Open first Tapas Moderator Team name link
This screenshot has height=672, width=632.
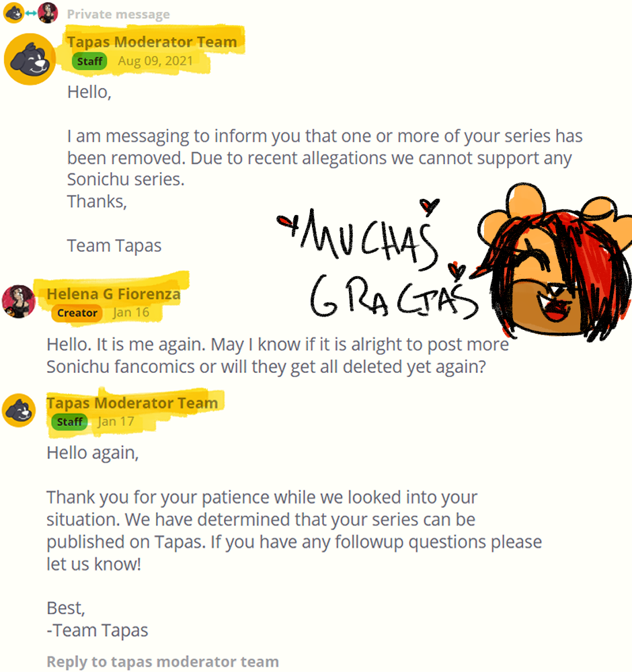point(152,42)
